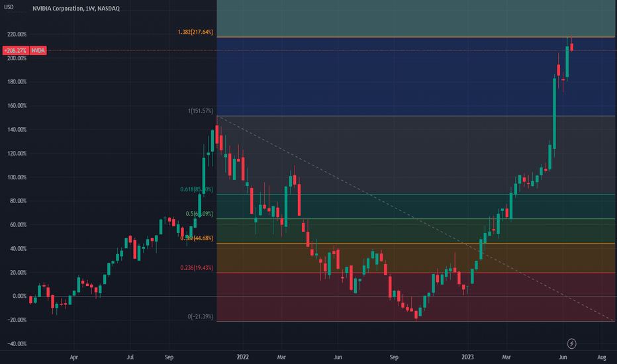Click the 120.00% price axis label

pos(17,154)
